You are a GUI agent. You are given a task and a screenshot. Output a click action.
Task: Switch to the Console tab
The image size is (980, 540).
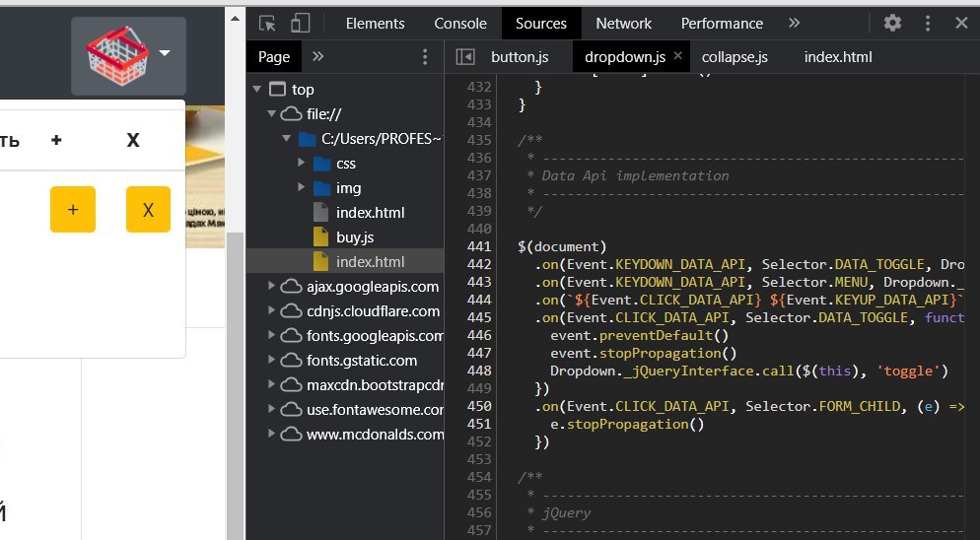point(460,23)
